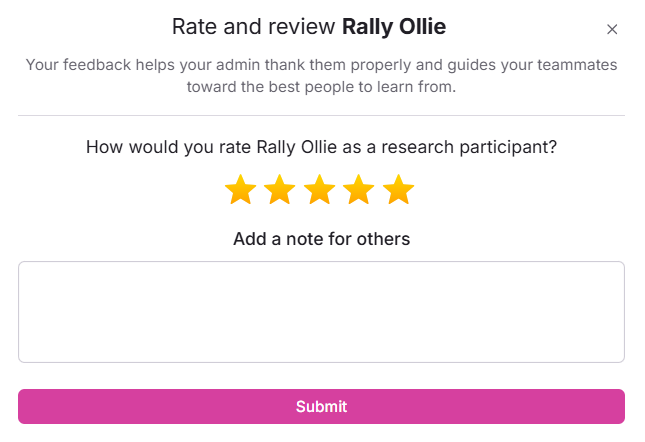Choose the fourth star rating

tap(359, 189)
